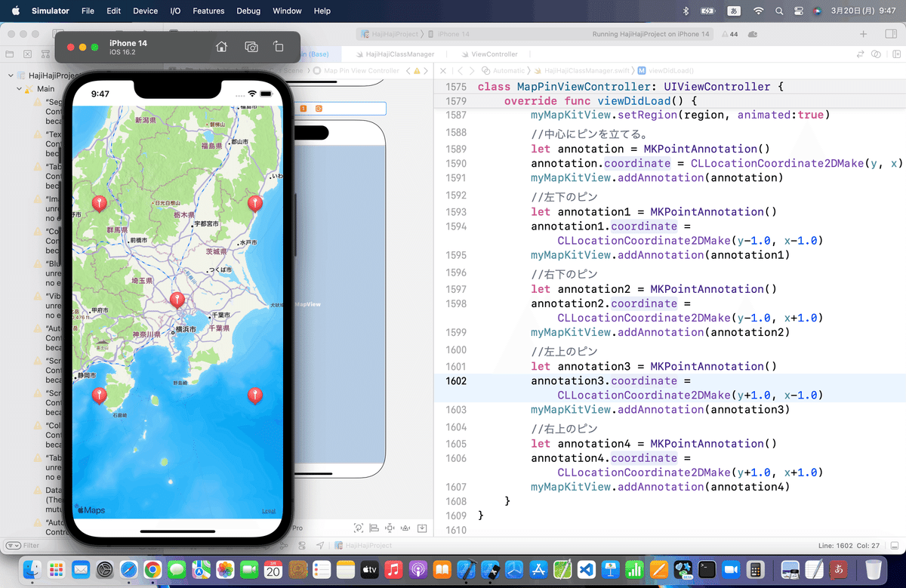Switch the Japanese input source
This screenshot has height=588, width=906.
(733, 11)
